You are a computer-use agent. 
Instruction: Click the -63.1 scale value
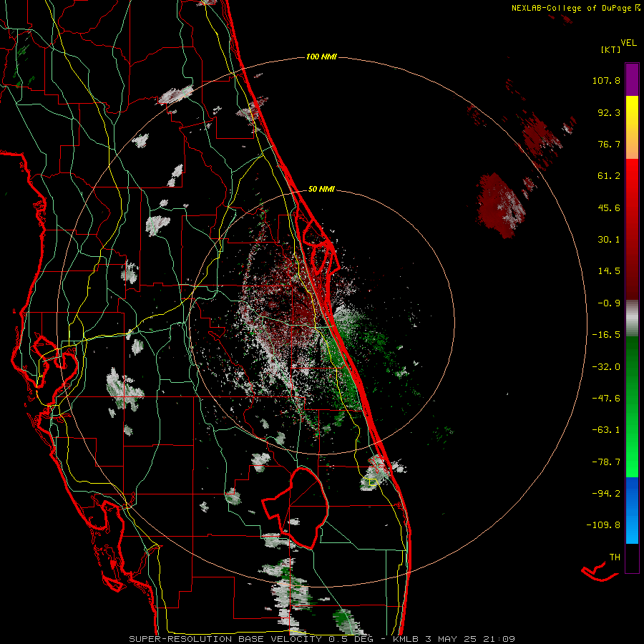point(606,430)
